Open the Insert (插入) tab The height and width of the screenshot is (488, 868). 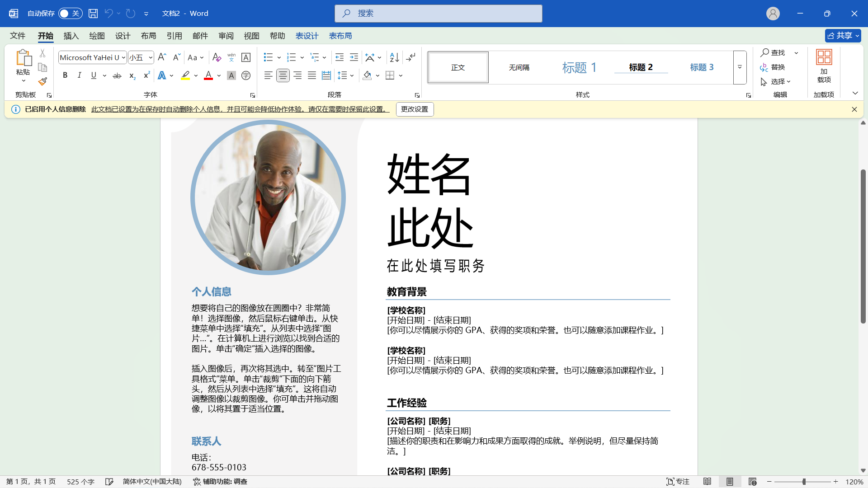tap(71, 36)
